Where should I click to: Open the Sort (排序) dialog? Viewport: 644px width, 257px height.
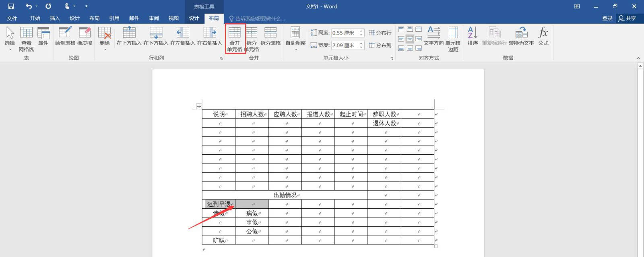click(x=473, y=36)
